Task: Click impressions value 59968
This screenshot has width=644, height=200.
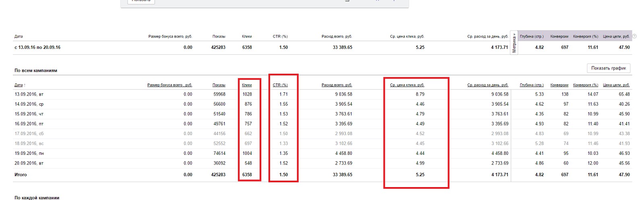Action: coord(219,94)
